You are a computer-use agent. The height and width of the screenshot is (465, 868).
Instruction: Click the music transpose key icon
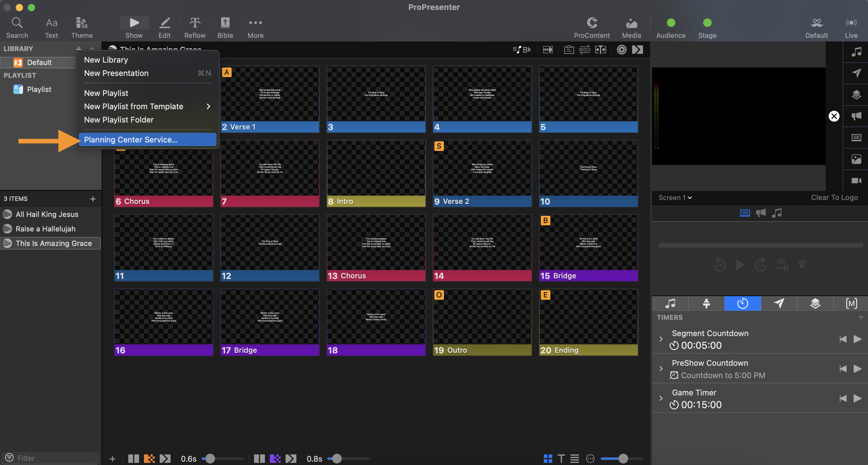[x=522, y=50]
